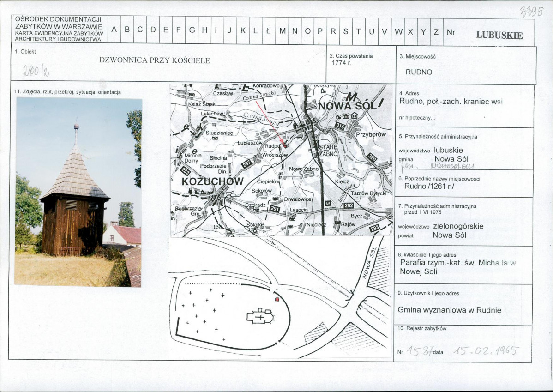Click road number 283 sign on the map
This screenshot has width=553, height=392.
(185, 171)
